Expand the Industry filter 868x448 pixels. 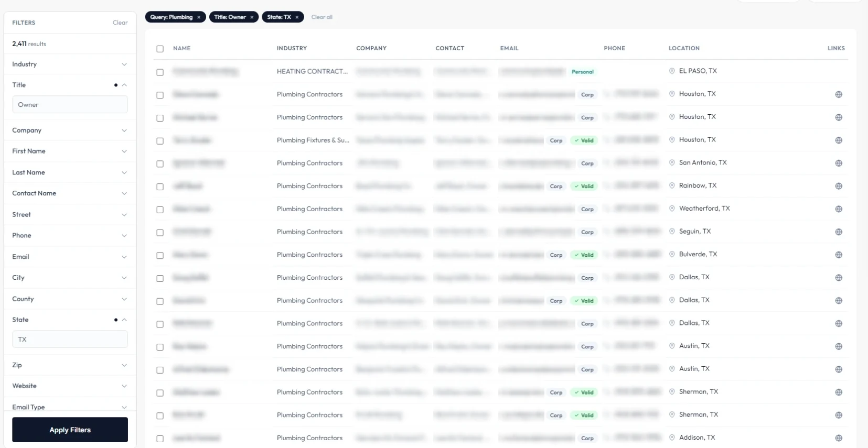coord(70,64)
